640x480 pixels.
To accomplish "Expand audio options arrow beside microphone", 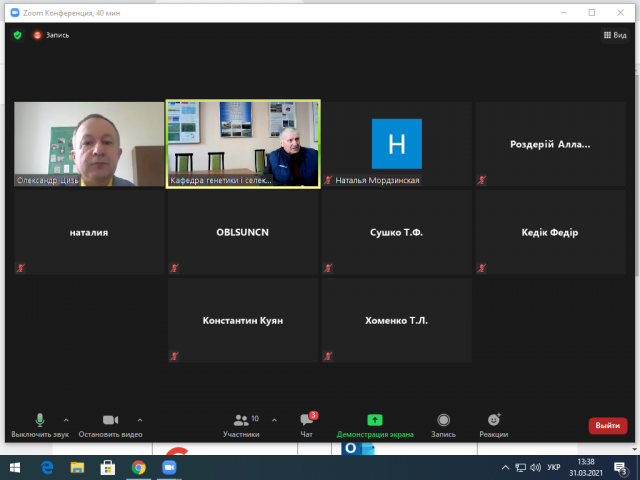I will click(66, 420).
